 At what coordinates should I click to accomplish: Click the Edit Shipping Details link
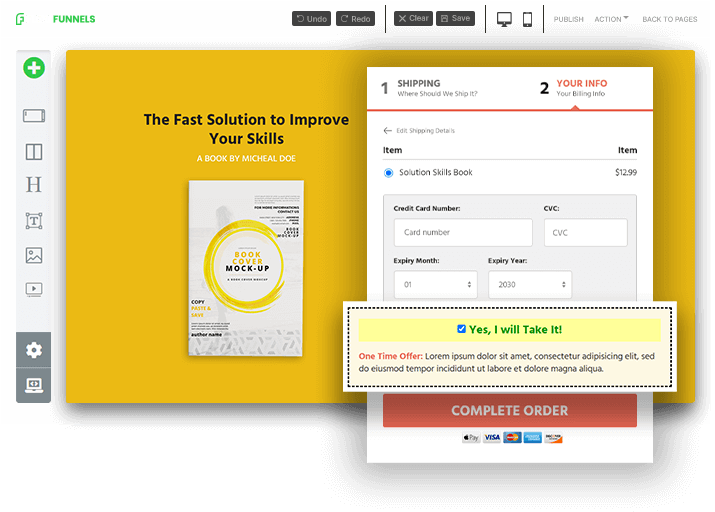point(419,131)
